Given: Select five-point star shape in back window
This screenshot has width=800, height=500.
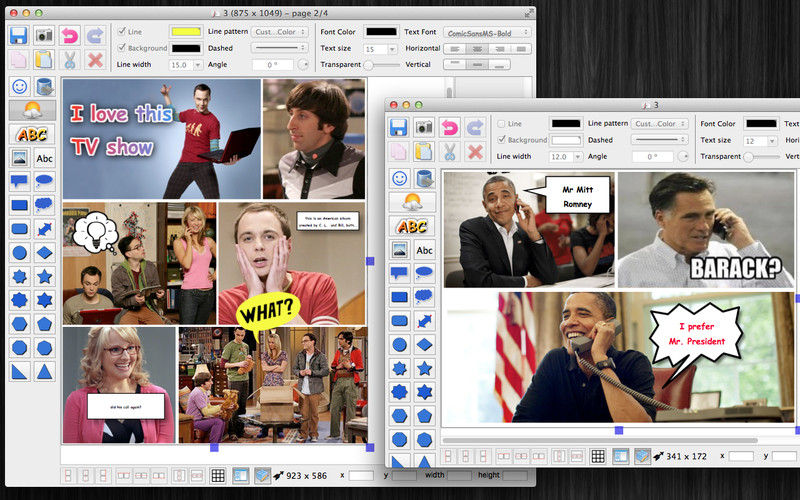Looking at the screenshot, I should click(44, 277).
